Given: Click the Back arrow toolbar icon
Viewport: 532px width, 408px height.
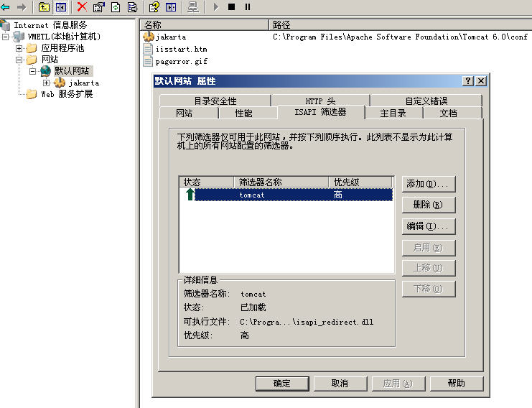Looking at the screenshot, I should click(5, 6).
